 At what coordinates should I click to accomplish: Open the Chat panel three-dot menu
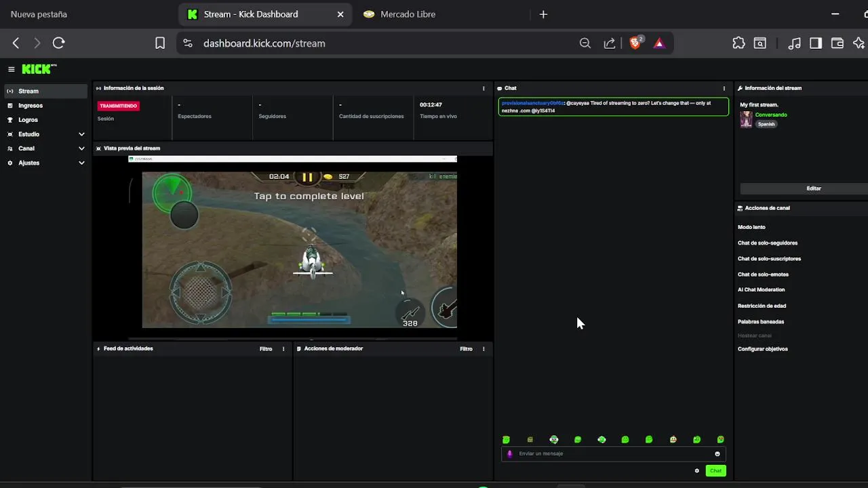pos(724,88)
